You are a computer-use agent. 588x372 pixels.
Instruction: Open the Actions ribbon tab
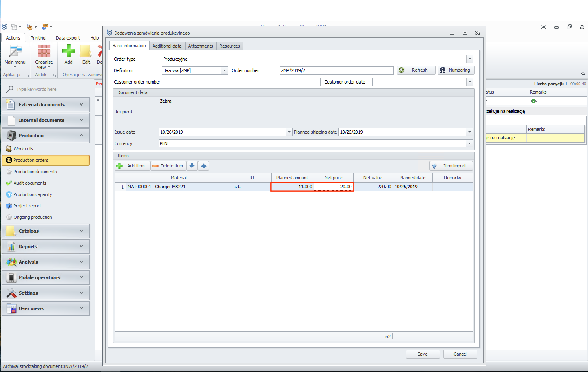[13, 38]
